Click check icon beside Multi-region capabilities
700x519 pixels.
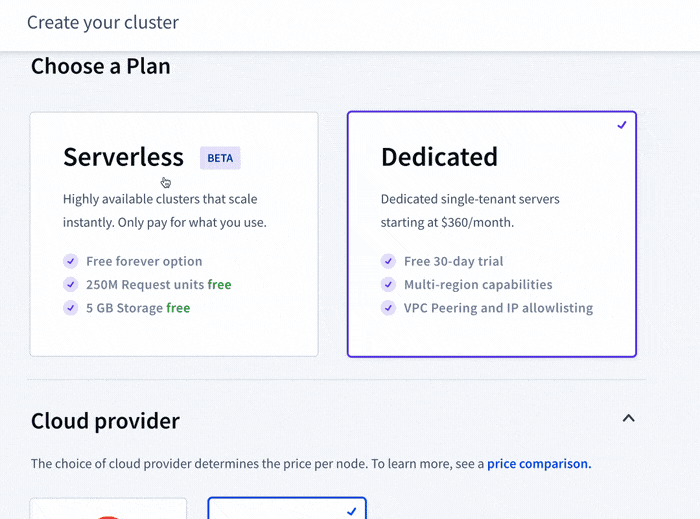click(388, 285)
